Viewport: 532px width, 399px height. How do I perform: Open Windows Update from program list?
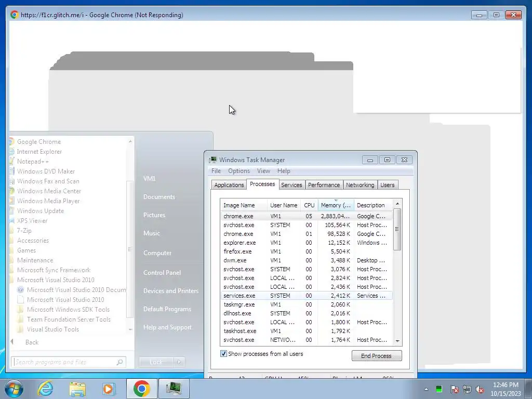(x=41, y=211)
